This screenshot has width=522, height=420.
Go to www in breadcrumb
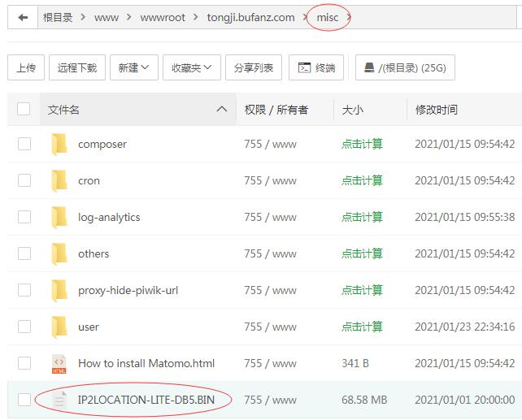(107, 17)
